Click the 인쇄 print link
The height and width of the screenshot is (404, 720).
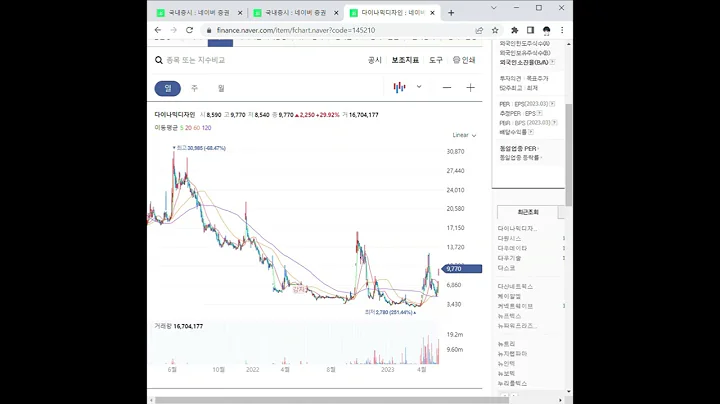pyautogui.click(x=468, y=60)
